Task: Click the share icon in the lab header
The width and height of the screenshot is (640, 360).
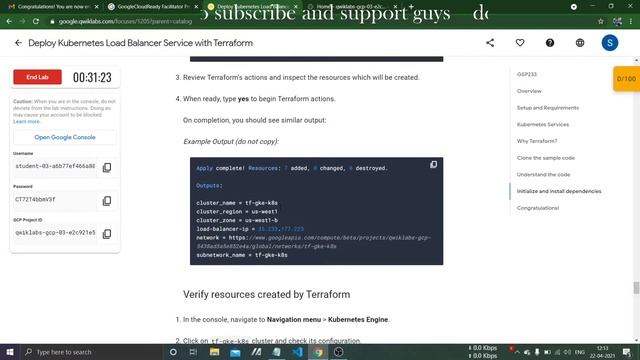Action: (490, 43)
